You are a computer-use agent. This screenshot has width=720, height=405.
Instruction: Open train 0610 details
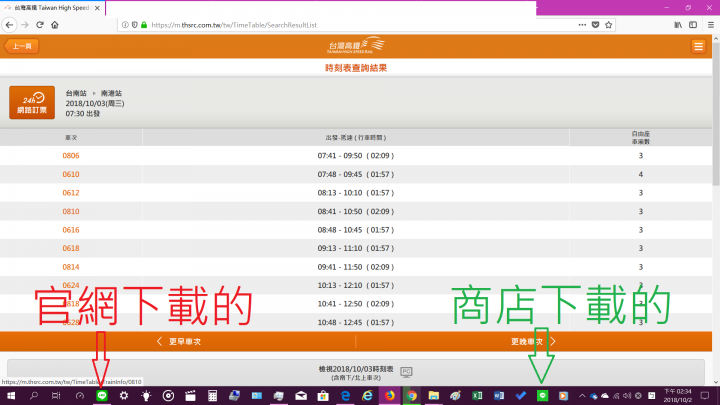[x=71, y=174]
